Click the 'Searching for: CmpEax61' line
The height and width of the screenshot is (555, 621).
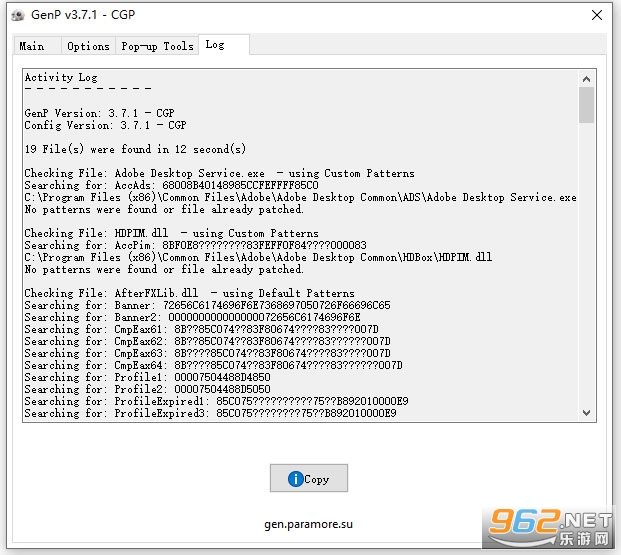coord(202,329)
